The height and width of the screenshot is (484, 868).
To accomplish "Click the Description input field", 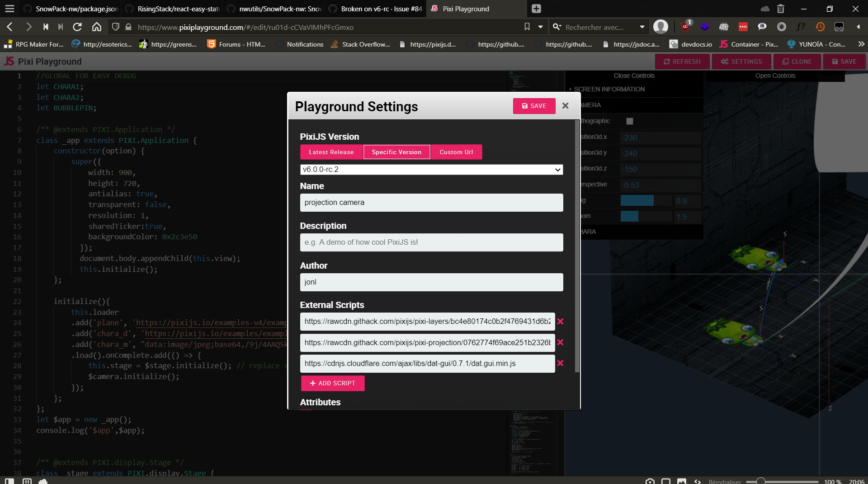I will pos(431,242).
